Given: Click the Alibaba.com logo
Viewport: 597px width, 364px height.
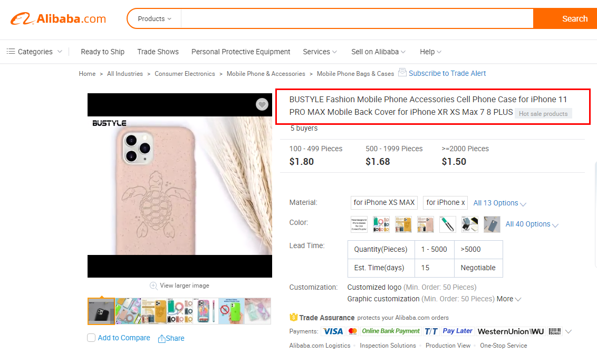Looking at the screenshot, I should coord(58,19).
